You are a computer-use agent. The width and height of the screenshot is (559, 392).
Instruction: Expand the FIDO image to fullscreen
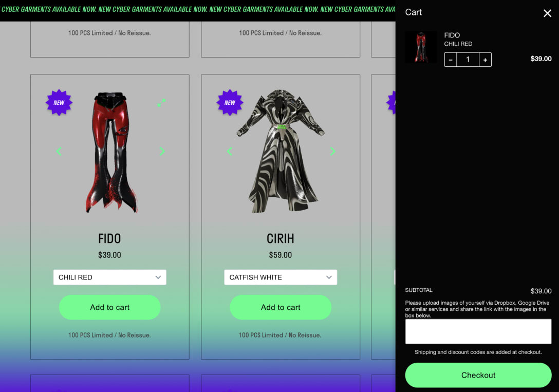[x=161, y=103]
